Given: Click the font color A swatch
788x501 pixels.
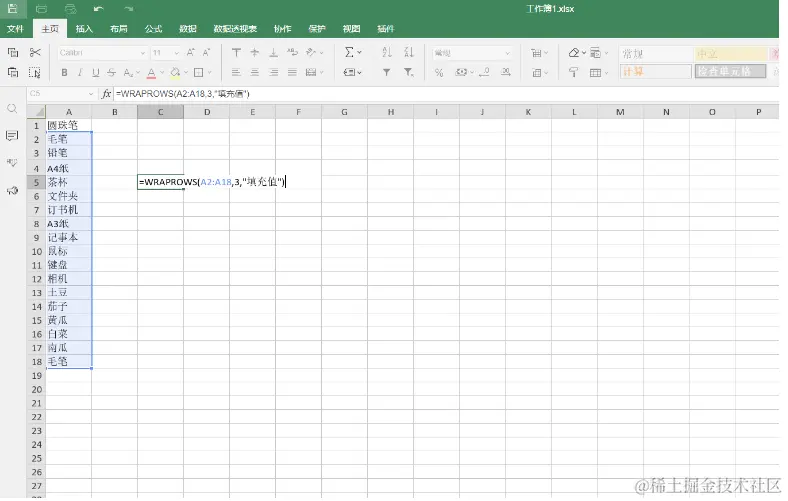Looking at the screenshot, I should [x=151, y=73].
